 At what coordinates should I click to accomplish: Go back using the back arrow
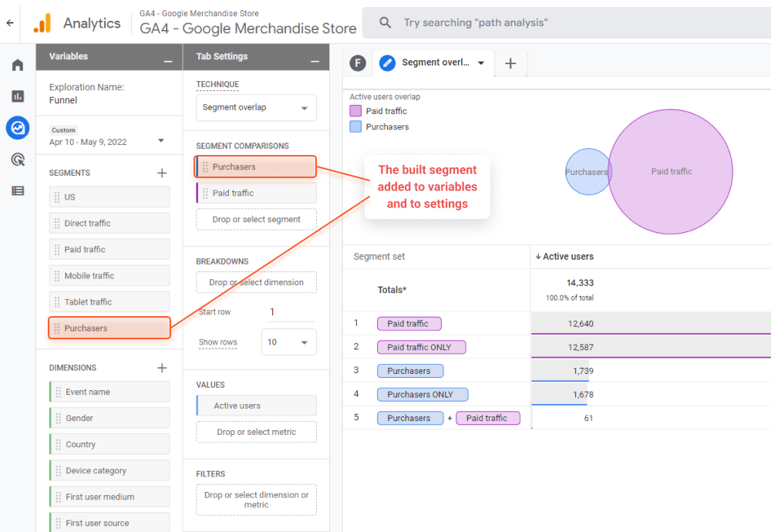pos(10,22)
